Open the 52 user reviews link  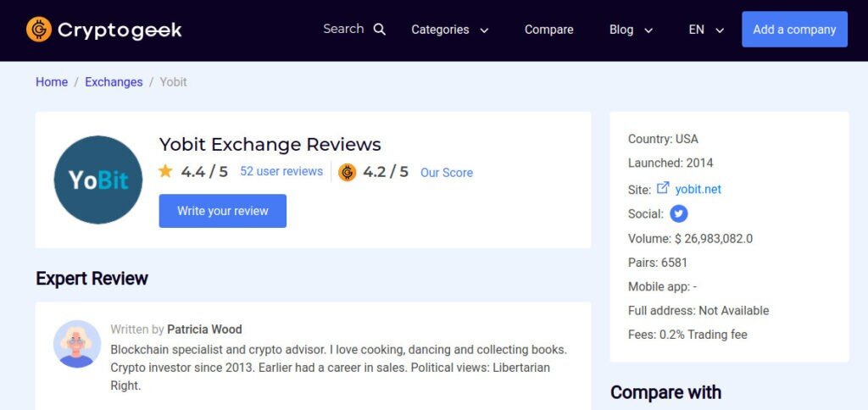(281, 171)
